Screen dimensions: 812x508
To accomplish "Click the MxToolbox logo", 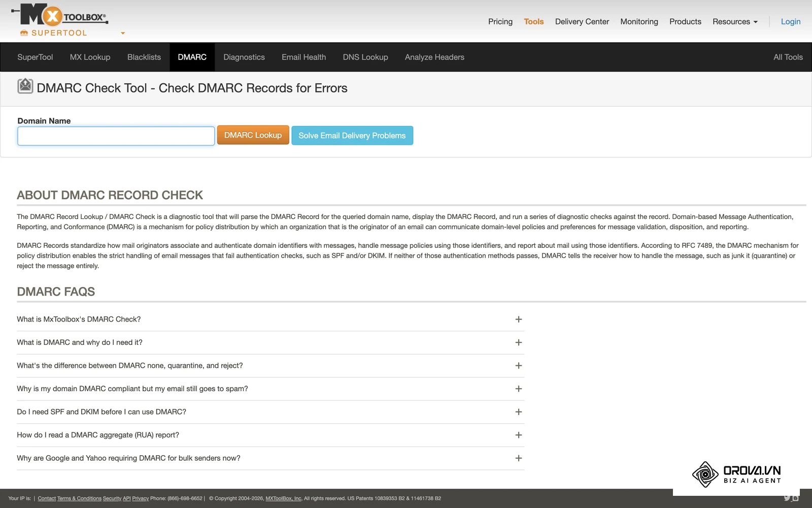I will pyautogui.click(x=60, y=15).
